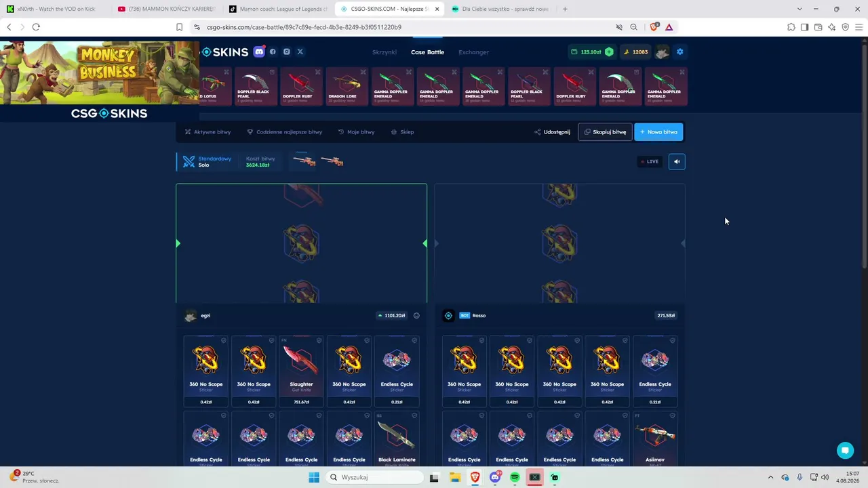Open the browser tab search dropdown
The width and height of the screenshot is (868, 488).
click(x=800, y=9)
